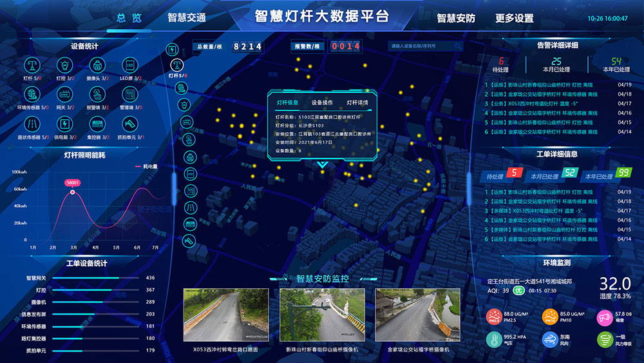Select the 摄像头 camera icon in 设备统计
644x363 pixels.
click(x=97, y=65)
